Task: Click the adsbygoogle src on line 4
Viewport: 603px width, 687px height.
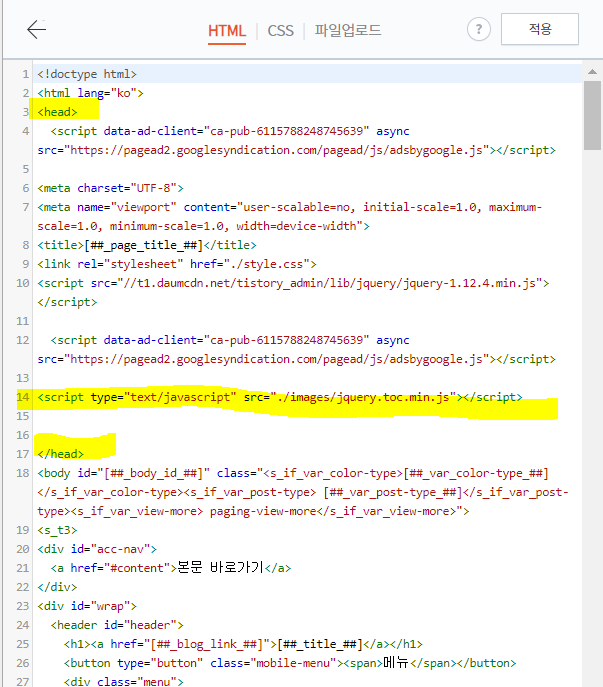Action: click(296, 150)
